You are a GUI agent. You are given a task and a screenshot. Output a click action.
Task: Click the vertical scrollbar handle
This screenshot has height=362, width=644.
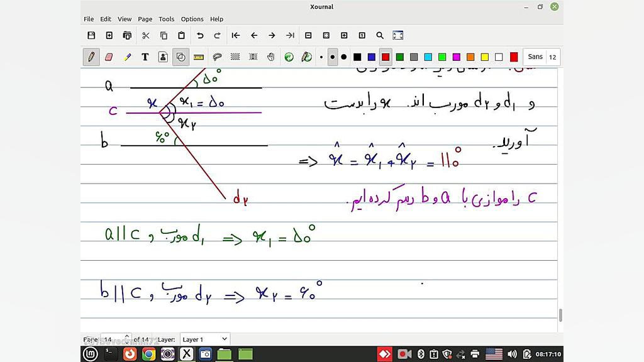560,315
